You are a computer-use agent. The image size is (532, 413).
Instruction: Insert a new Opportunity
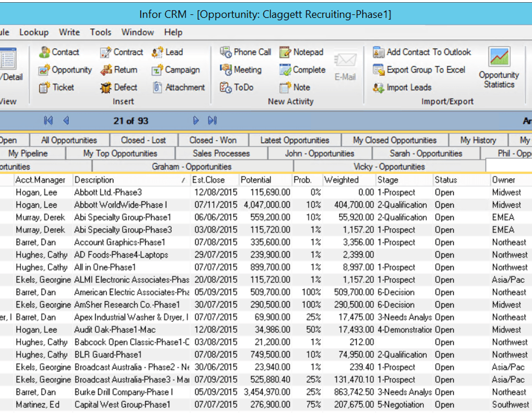pyautogui.click(x=65, y=70)
